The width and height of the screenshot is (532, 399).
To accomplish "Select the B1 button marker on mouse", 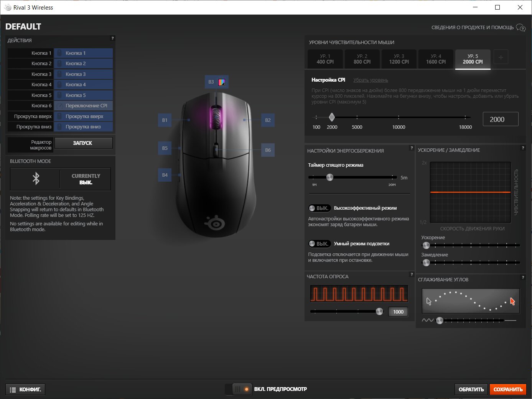I will [165, 120].
